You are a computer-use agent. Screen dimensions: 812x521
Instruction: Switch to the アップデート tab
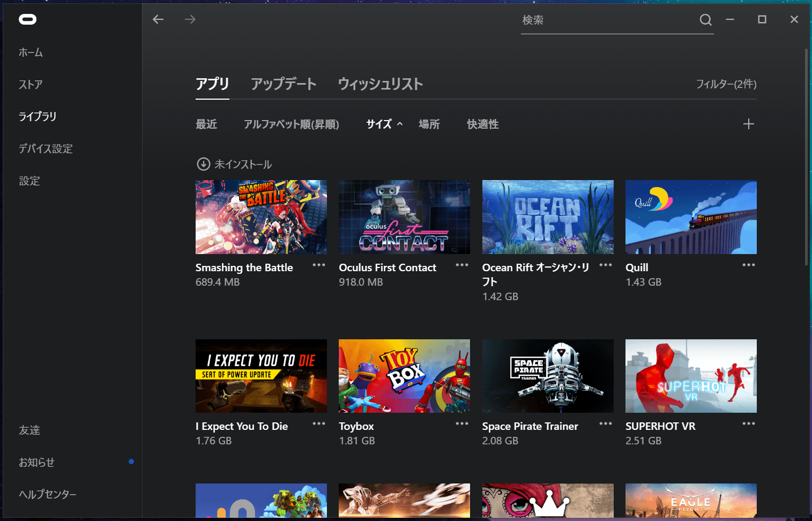[x=284, y=84]
